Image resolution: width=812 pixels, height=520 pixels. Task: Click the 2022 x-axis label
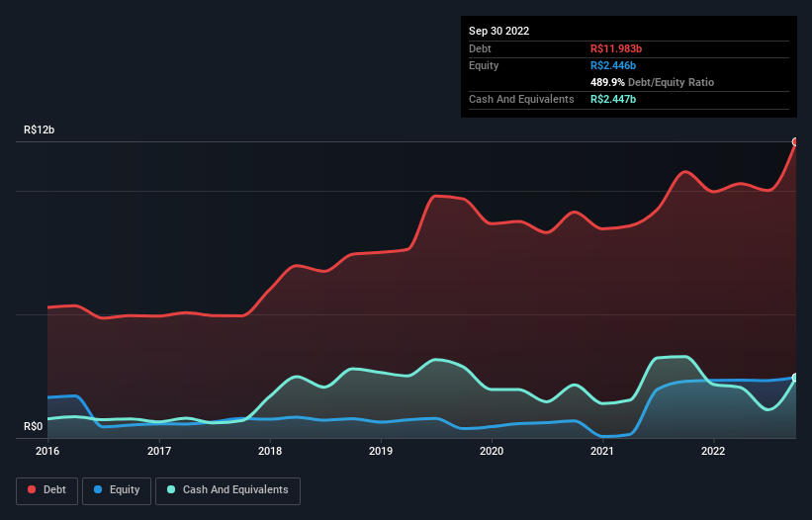[x=713, y=451]
